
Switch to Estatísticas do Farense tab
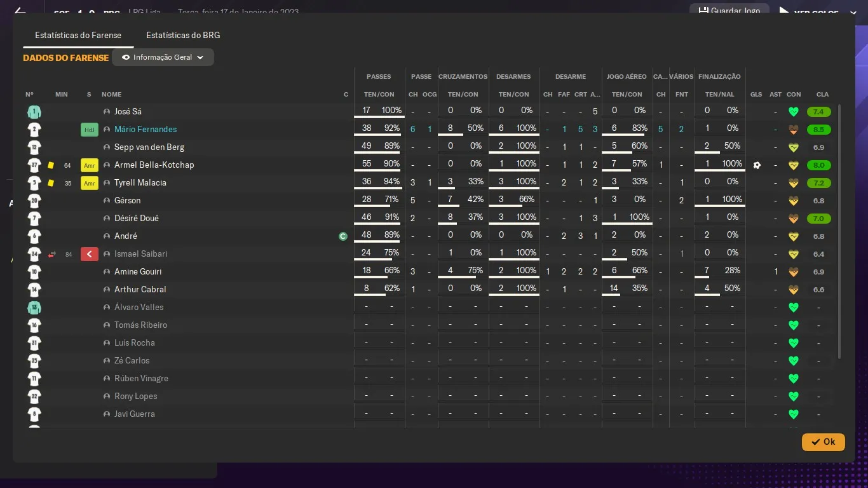point(78,36)
